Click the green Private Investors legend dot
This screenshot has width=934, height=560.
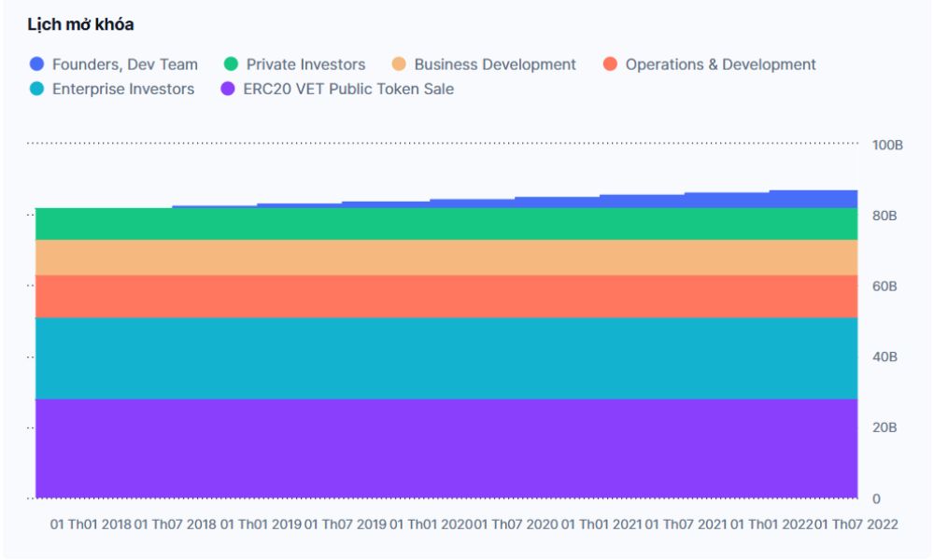[231, 64]
